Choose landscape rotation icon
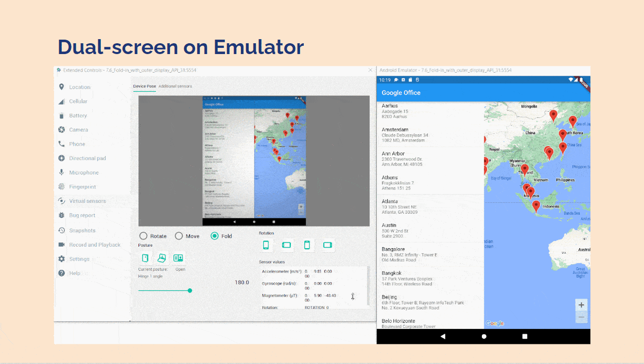644x364 pixels. (287, 245)
